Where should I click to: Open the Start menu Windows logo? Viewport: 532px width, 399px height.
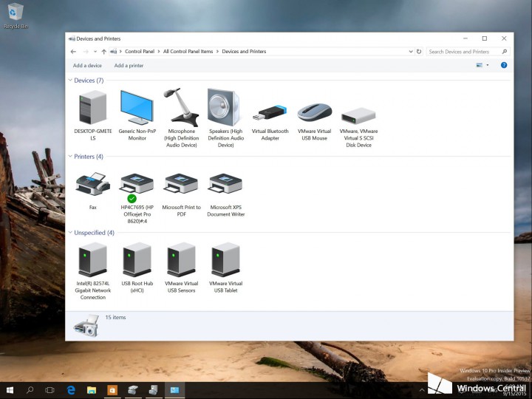click(10, 390)
